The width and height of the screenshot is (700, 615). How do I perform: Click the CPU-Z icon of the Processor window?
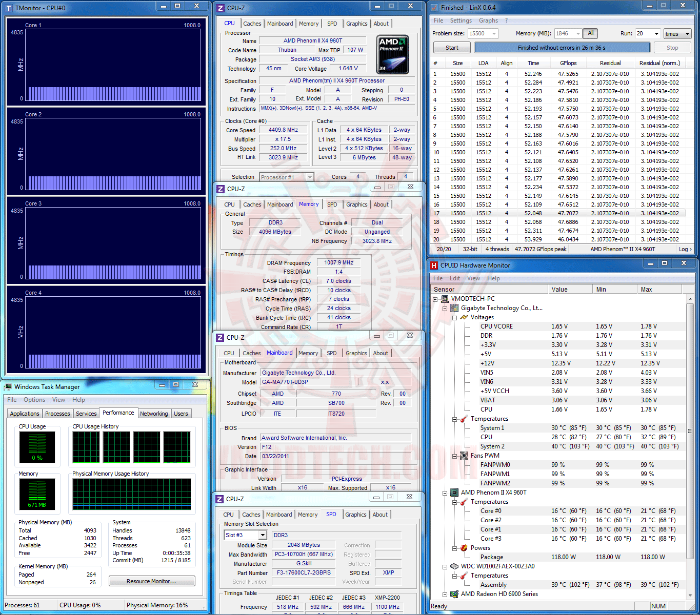pyautogui.click(x=221, y=8)
